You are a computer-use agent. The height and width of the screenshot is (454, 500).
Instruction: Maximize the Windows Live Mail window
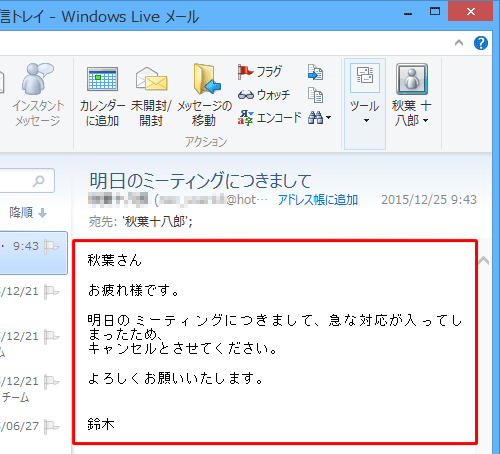click(435, 11)
